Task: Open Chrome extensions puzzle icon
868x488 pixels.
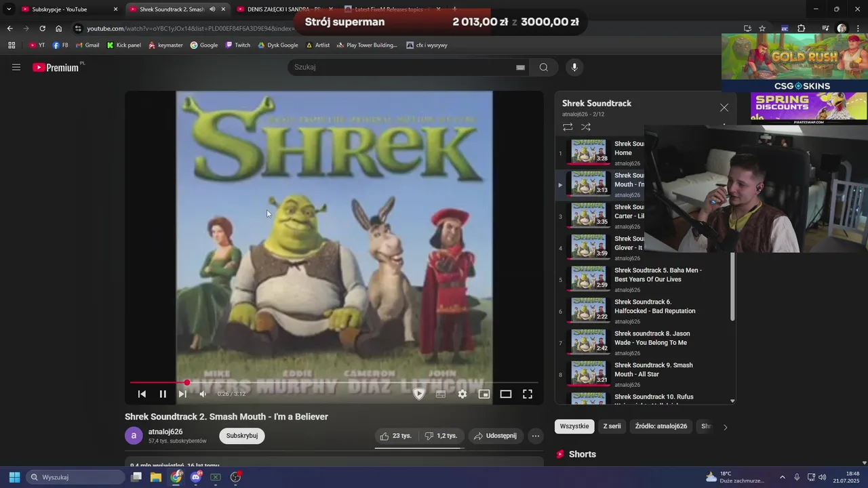Action: (801, 28)
